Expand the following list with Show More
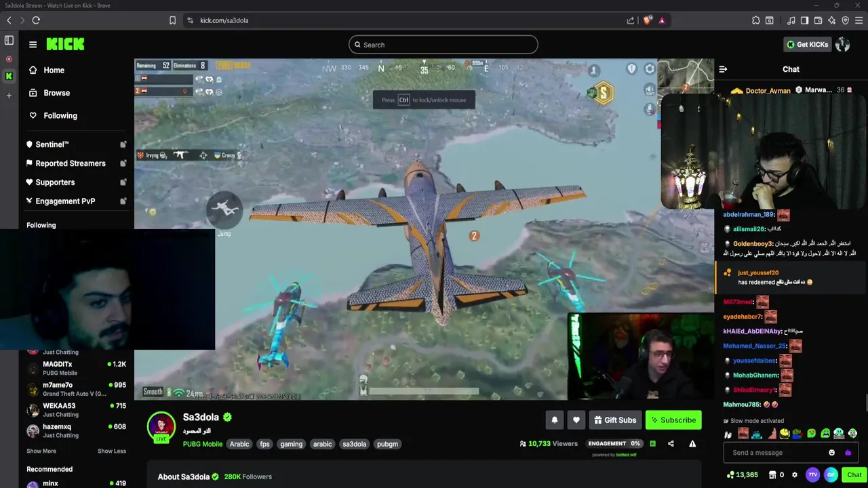 41,451
